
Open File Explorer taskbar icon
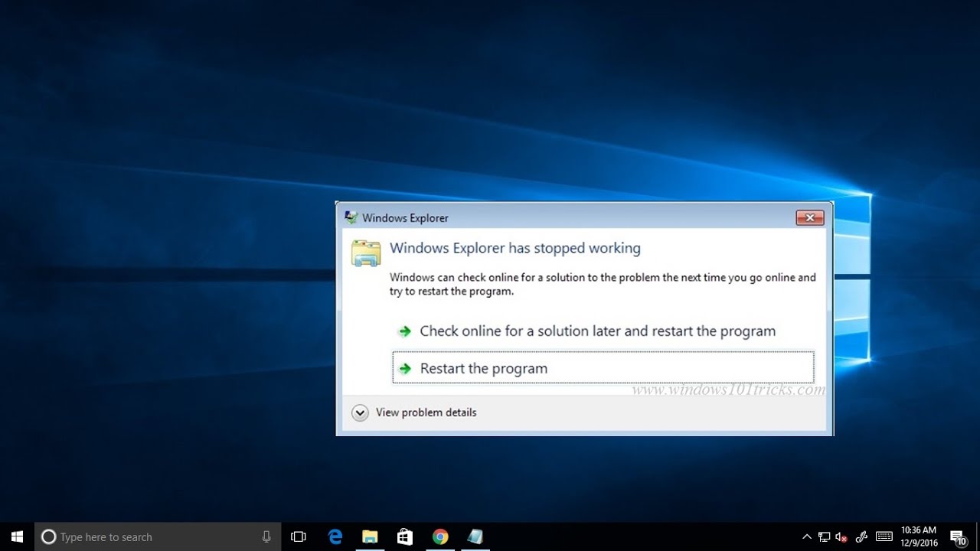[x=370, y=536]
